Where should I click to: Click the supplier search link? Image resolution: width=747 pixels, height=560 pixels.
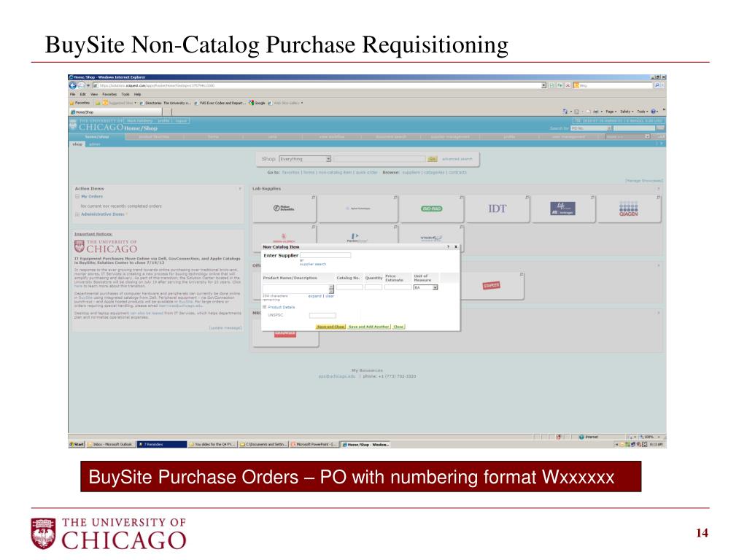(312, 264)
